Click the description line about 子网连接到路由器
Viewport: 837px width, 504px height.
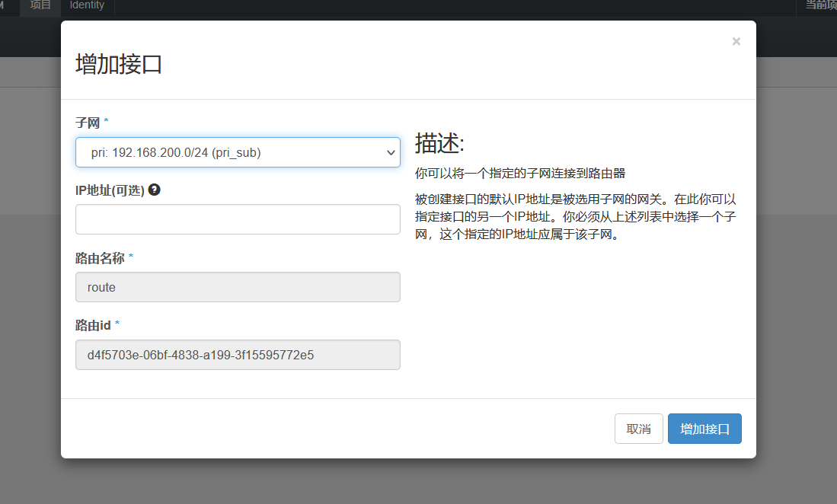pyautogui.click(x=520, y=173)
